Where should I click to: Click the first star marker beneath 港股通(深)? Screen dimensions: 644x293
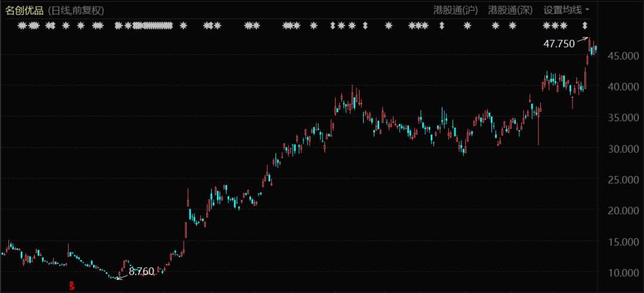(x=495, y=25)
